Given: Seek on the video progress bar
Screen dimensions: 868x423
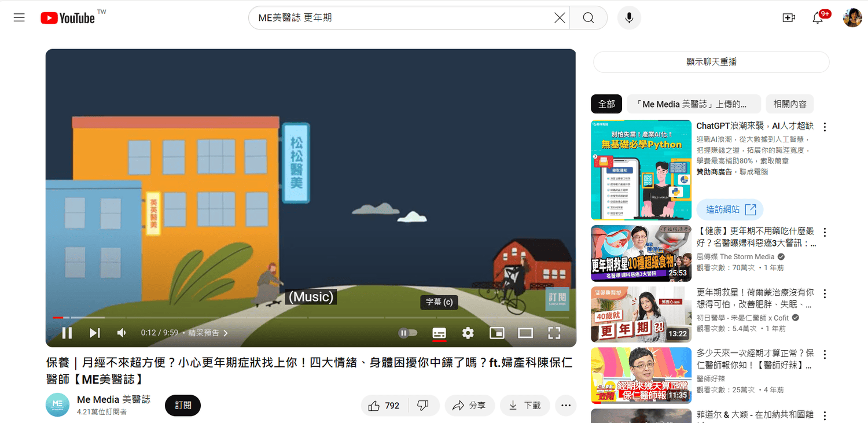Looking at the screenshot, I should click(x=311, y=317).
